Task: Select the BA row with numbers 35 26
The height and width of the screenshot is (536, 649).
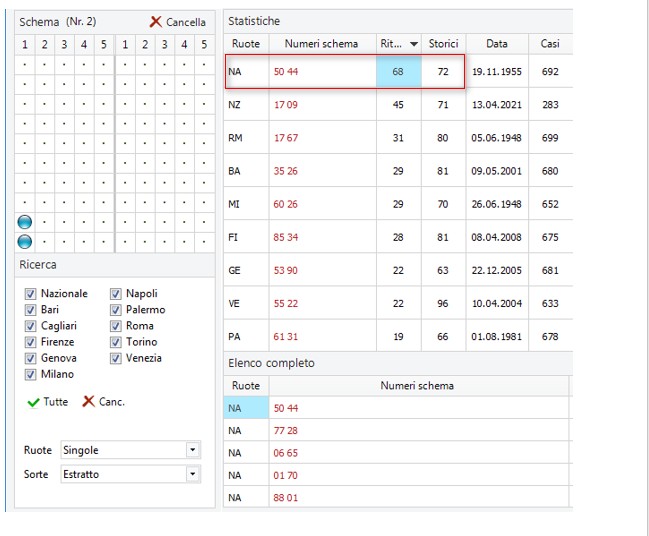Action: (398, 171)
